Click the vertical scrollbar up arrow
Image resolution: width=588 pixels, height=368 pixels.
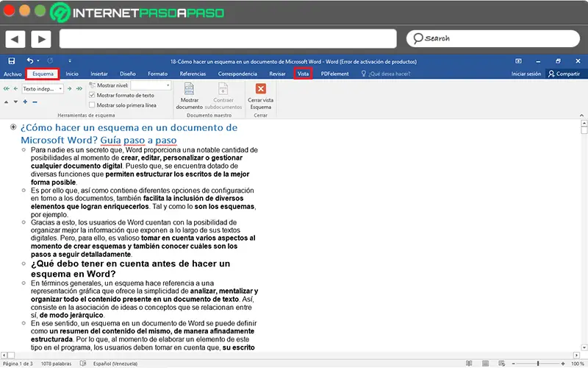click(x=584, y=123)
